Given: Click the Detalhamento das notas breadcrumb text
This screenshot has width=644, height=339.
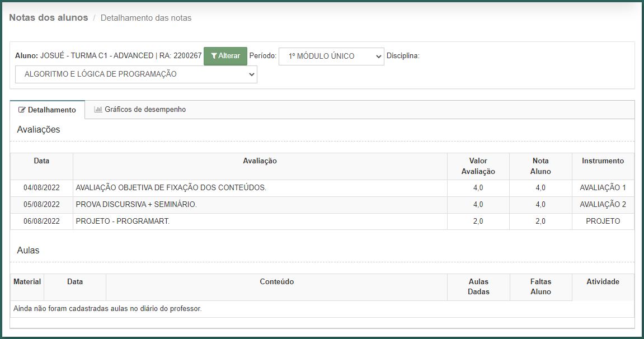Looking at the screenshot, I should coord(146,18).
